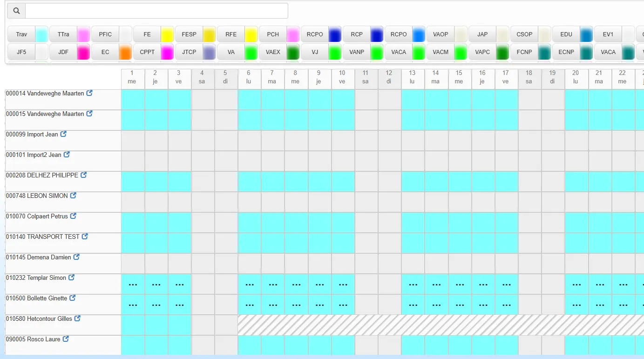This screenshot has width=644, height=359.
Task: Open external link icon for Bollette Ginette
Action: [x=72, y=298]
